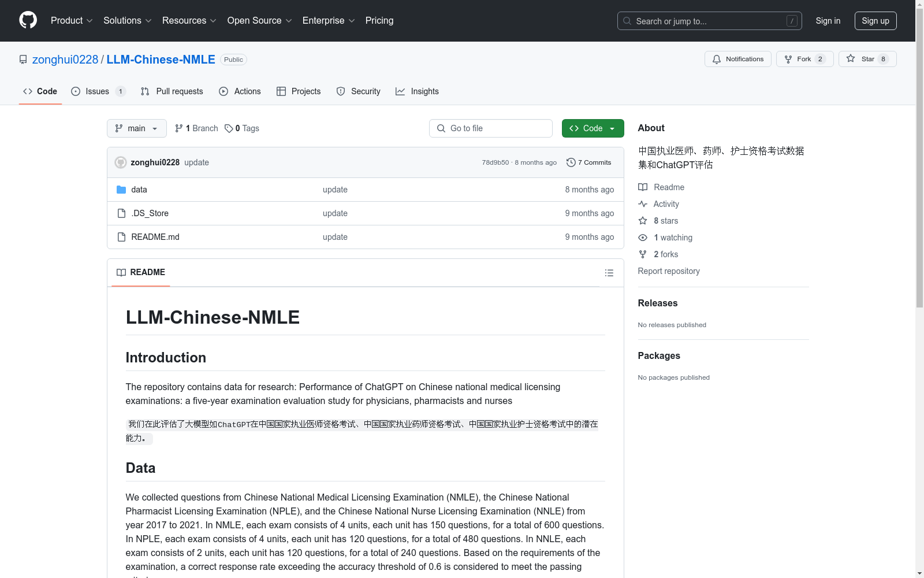Open the green Code dropdown button

coord(593,128)
